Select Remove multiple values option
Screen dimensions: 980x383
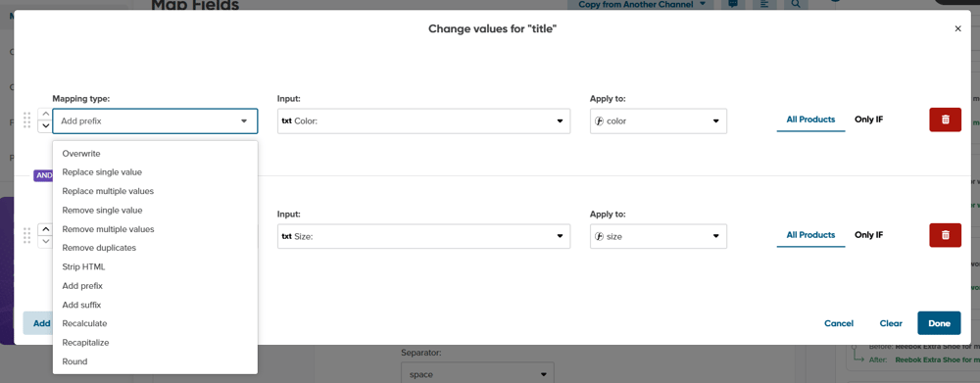(155, 229)
